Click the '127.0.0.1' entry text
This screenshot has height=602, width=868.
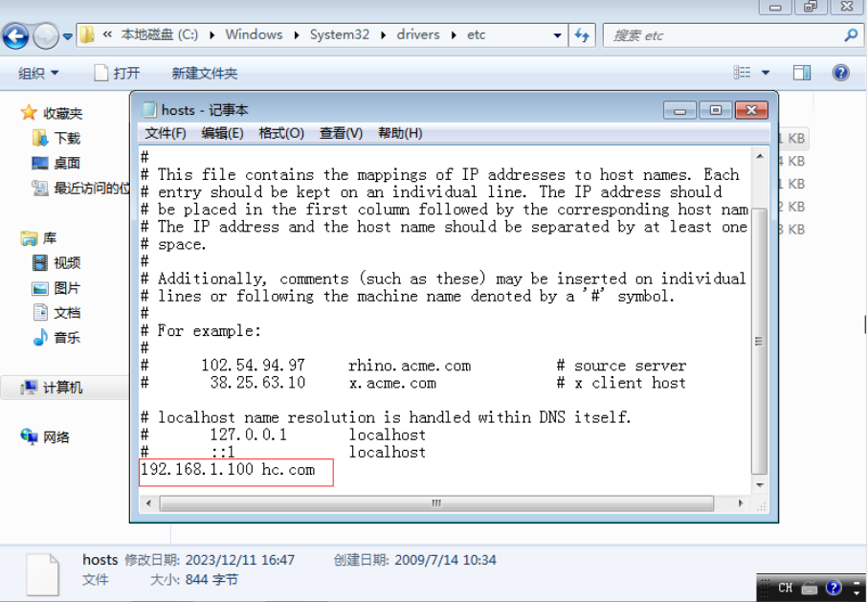click(249, 435)
